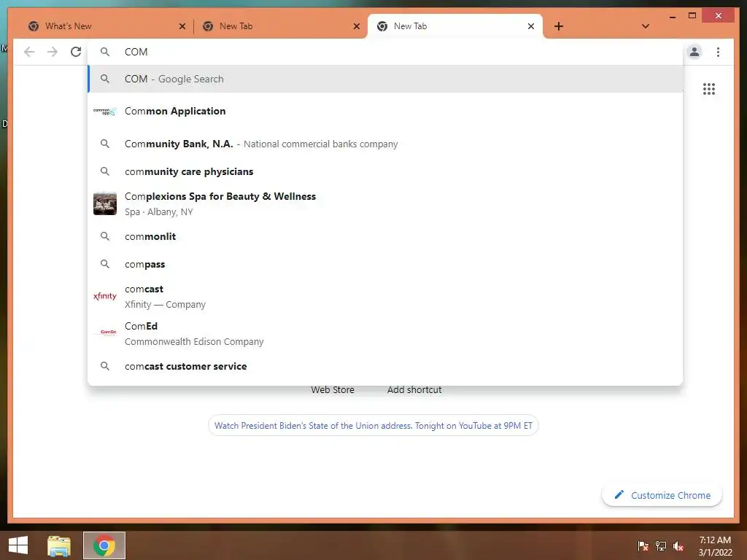Close the What's New tab
Viewport: 747px width, 560px height.
(x=182, y=26)
